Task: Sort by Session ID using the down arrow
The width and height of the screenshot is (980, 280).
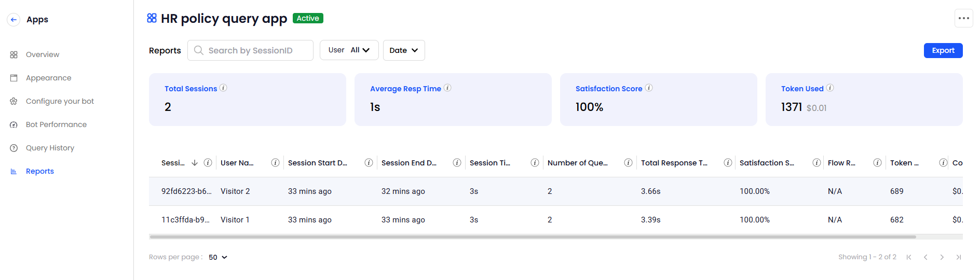Action: pos(195,163)
